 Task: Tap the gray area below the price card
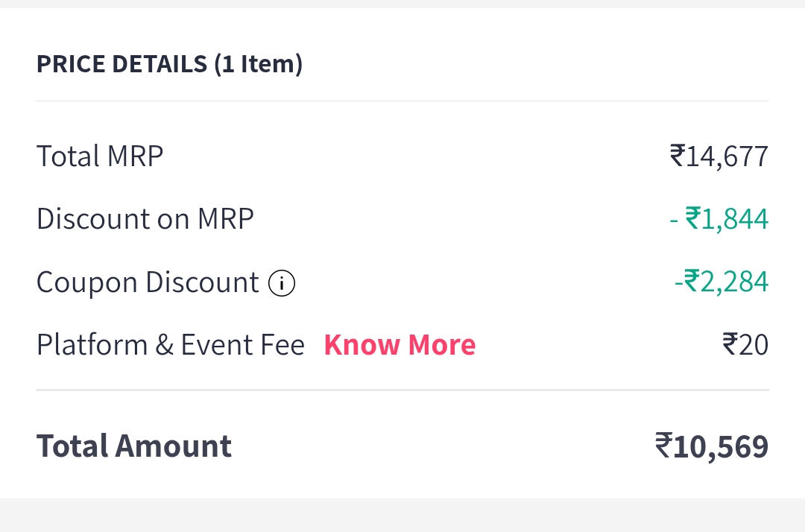402,516
